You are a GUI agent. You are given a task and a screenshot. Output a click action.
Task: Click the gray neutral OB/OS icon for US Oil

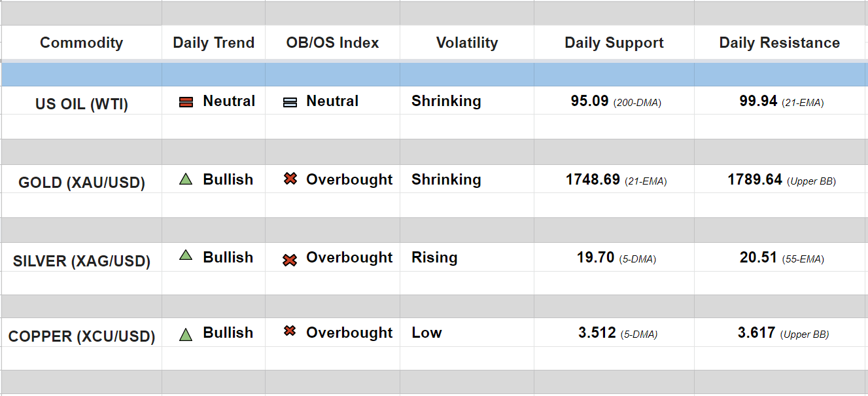[x=290, y=102]
